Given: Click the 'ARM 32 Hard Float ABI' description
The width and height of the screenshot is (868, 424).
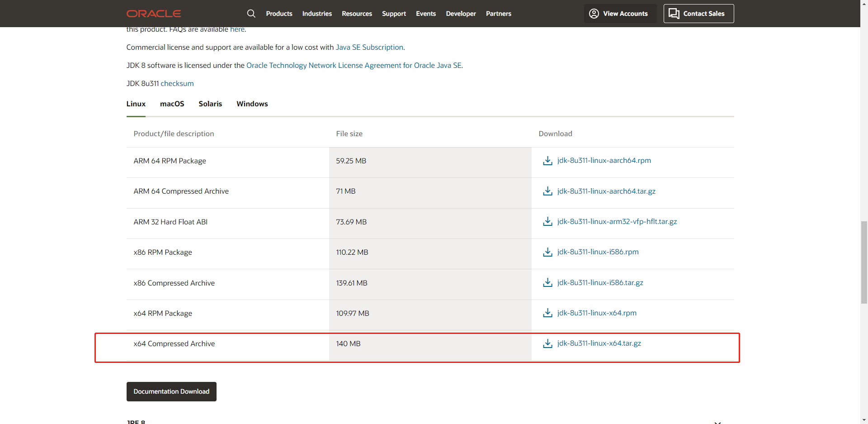Looking at the screenshot, I should tap(170, 222).
